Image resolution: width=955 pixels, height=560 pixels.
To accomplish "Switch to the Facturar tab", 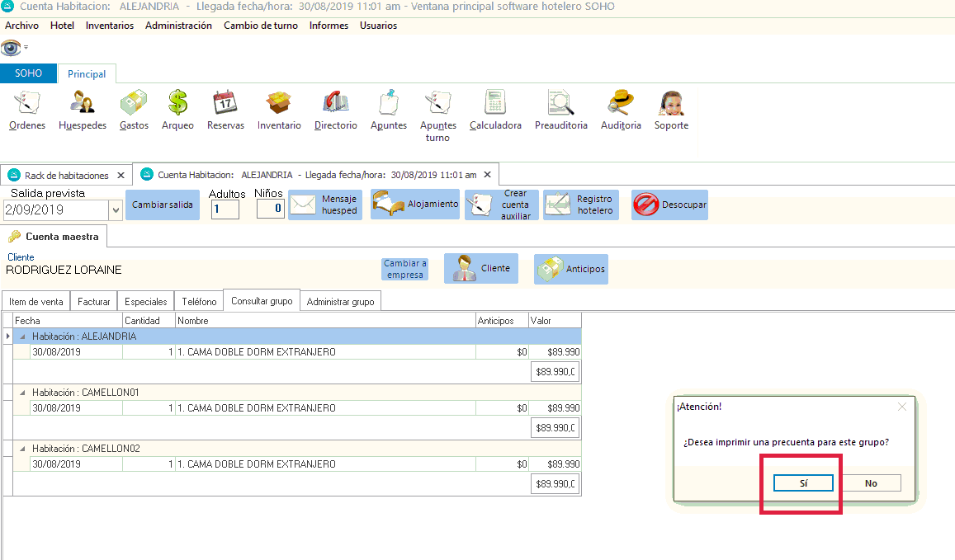I will [93, 302].
